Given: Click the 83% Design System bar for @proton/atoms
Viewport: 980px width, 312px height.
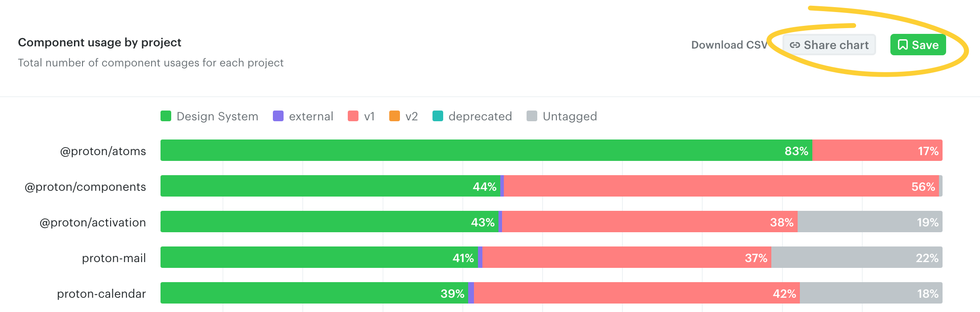Looking at the screenshot, I should [486, 150].
